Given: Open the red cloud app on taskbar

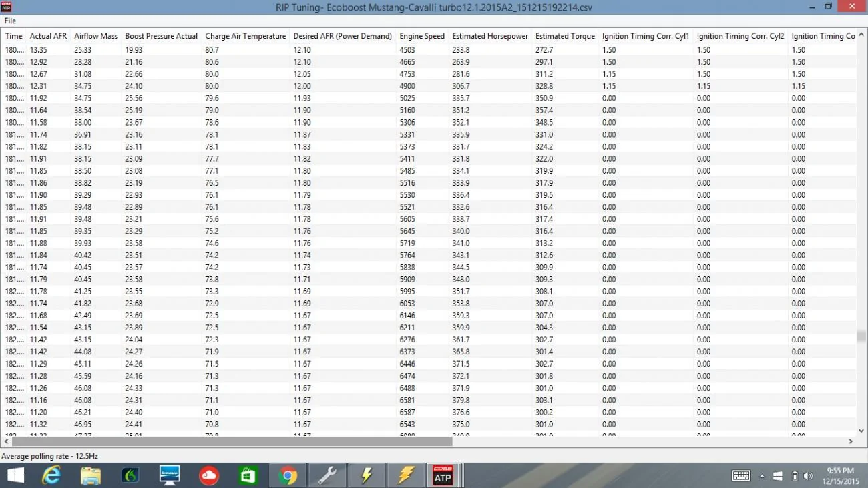Looking at the screenshot, I should pyautogui.click(x=209, y=475).
